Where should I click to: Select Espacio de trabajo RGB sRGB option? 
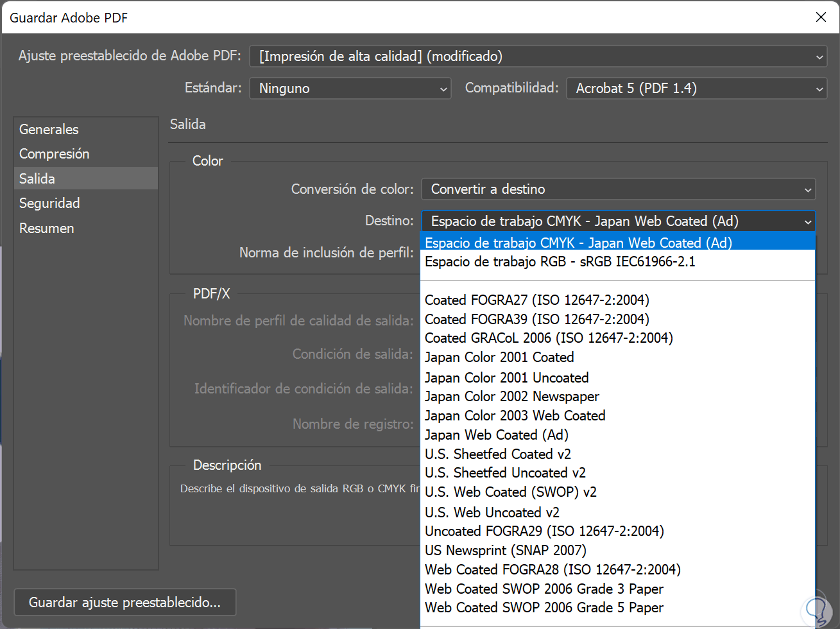(x=560, y=262)
